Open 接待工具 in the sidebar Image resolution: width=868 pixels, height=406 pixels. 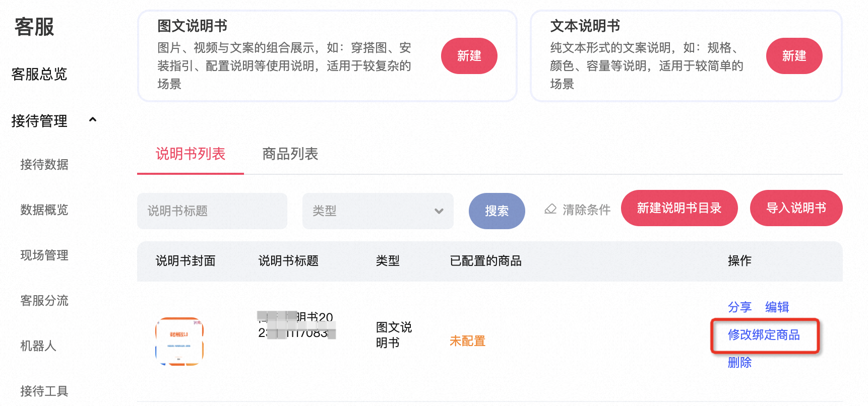44,391
